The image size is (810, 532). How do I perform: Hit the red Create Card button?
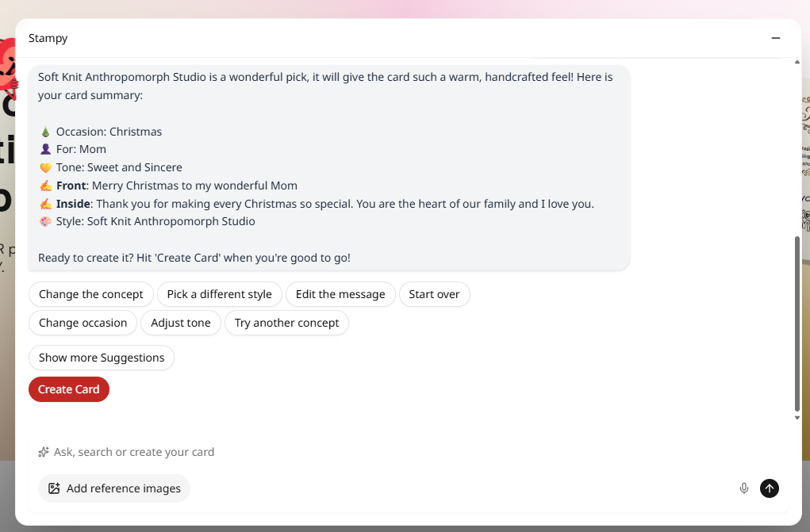point(69,389)
